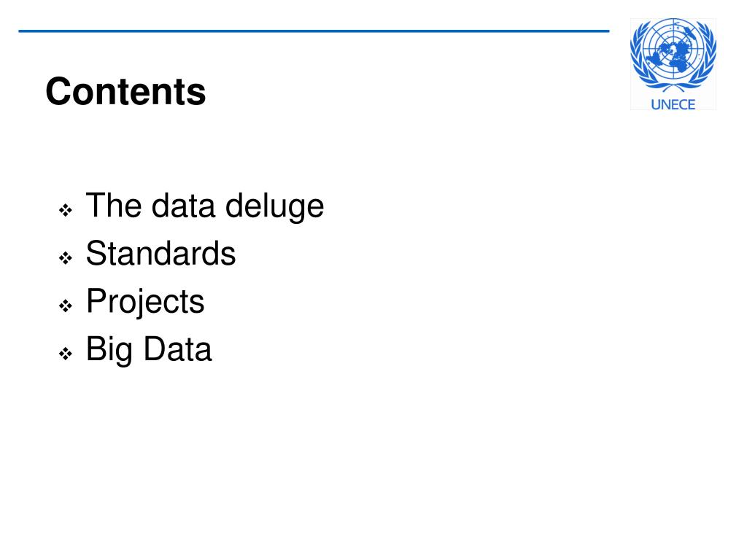
Task: Click the diamond bullet beside Standards
Action: pos(66,258)
